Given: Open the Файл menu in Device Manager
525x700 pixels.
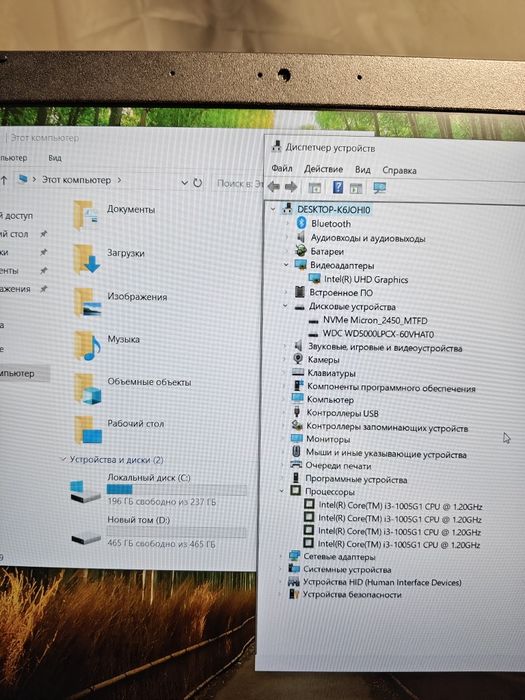Looking at the screenshot, I should click(282, 168).
